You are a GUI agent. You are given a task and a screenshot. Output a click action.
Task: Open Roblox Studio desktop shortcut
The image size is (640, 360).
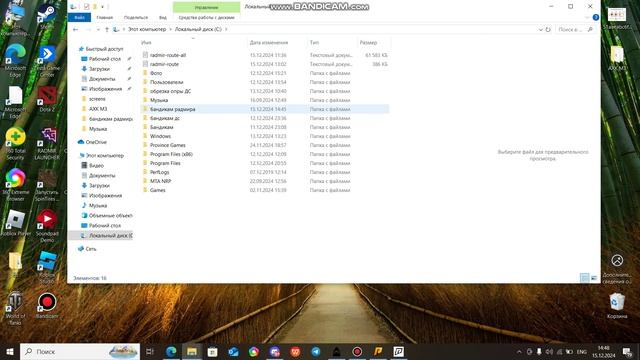pos(47,267)
